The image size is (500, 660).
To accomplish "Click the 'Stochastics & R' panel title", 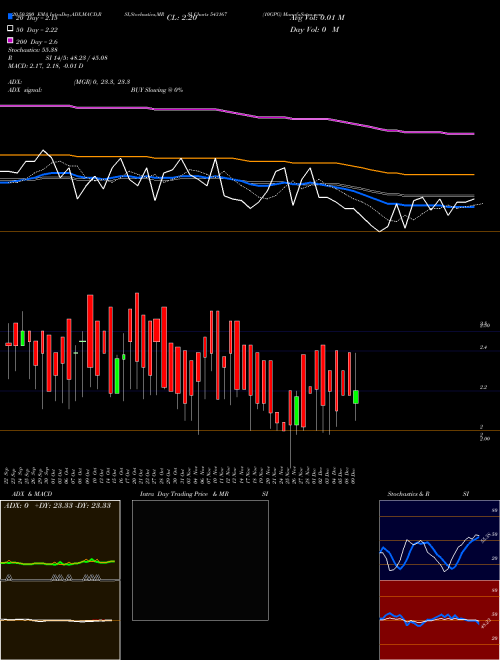I will tap(408, 494).
